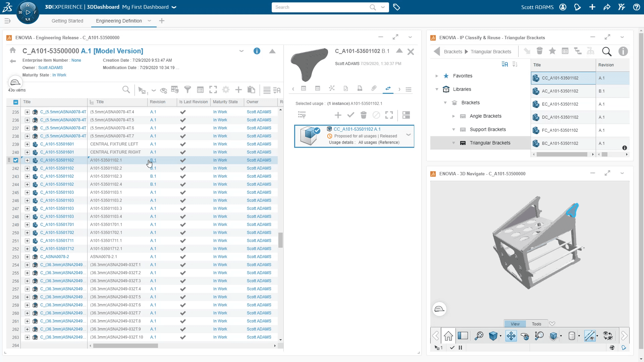Expand the Angle Brackets node
The height and width of the screenshot is (362, 644).
(x=453, y=116)
